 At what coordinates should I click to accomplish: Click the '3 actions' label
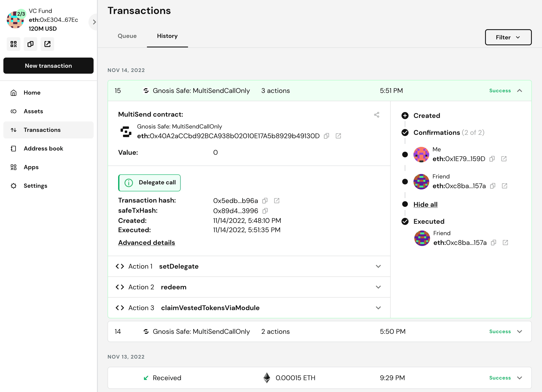(275, 91)
